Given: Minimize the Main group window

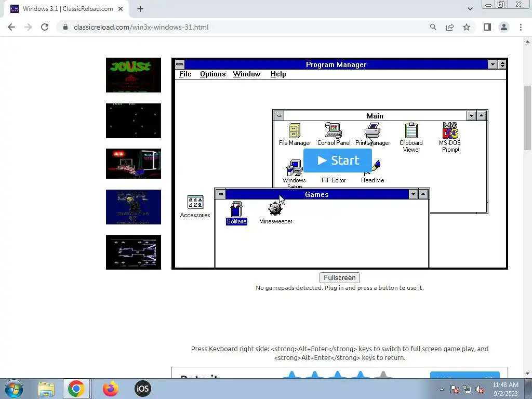Looking at the screenshot, I should point(471,116).
